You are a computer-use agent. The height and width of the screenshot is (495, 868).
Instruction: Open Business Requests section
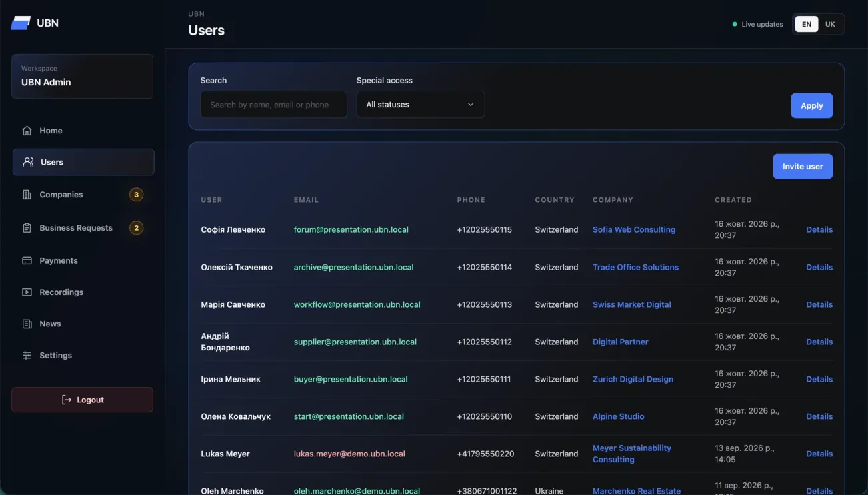click(83, 228)
